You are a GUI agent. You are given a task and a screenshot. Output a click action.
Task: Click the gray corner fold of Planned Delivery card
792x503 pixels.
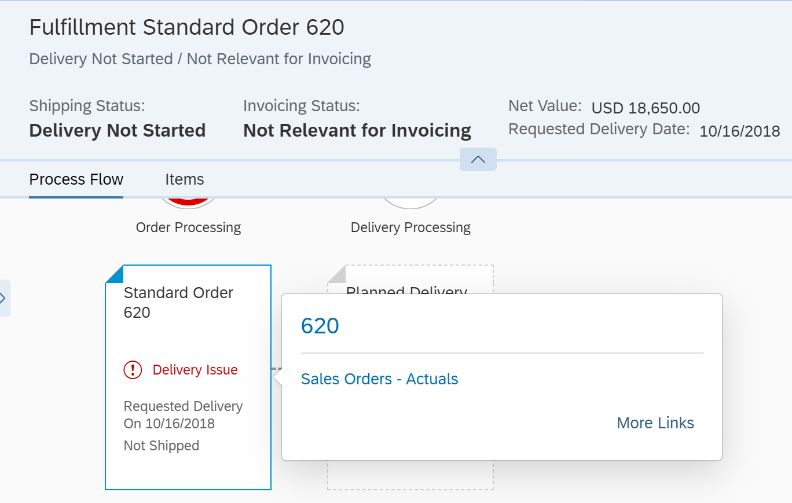337,274
